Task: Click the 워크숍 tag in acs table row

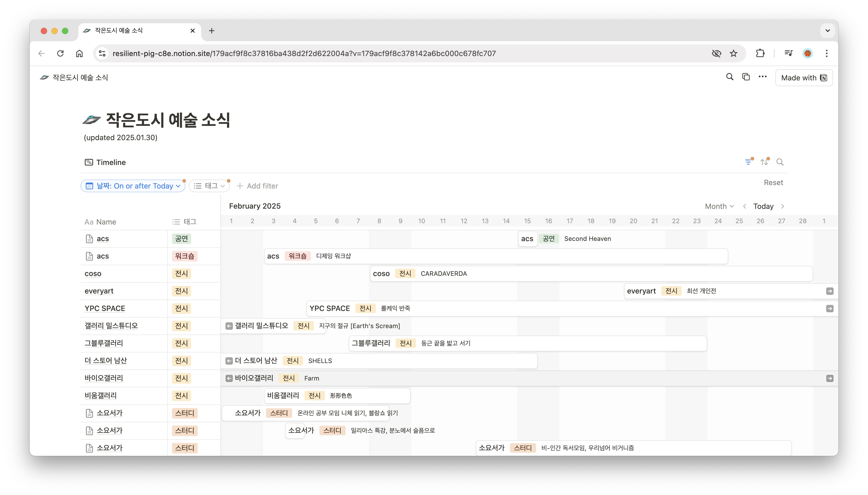Action: [184, 256]
